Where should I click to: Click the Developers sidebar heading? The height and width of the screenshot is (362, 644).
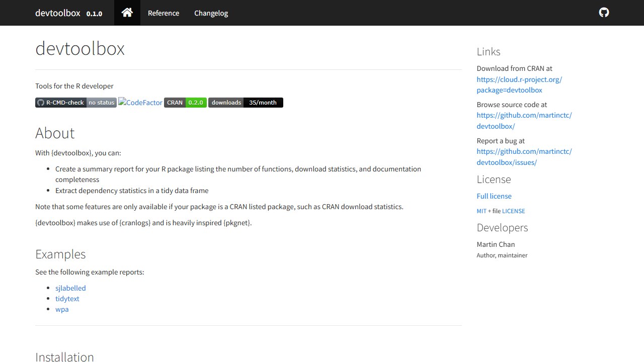[502, 228]
